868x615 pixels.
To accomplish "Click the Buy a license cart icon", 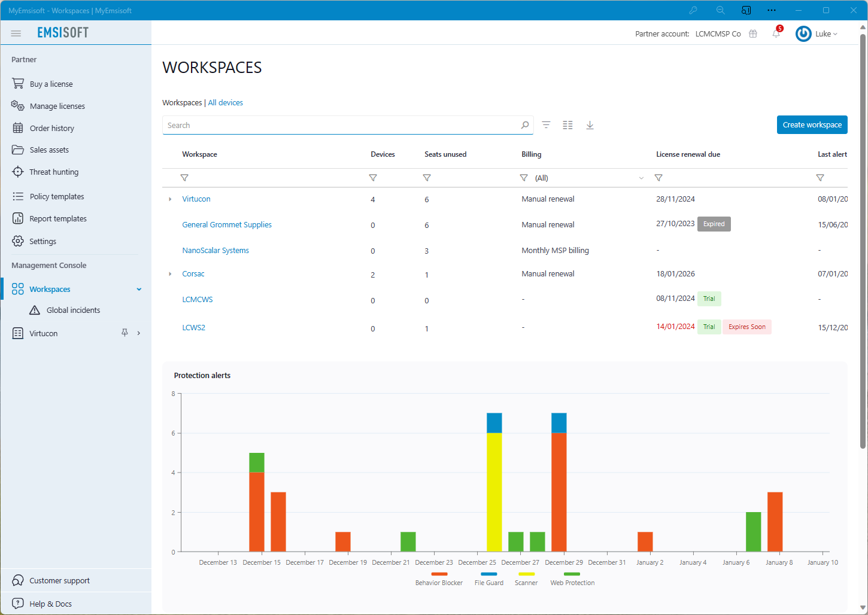I will (x=18, y=84).
